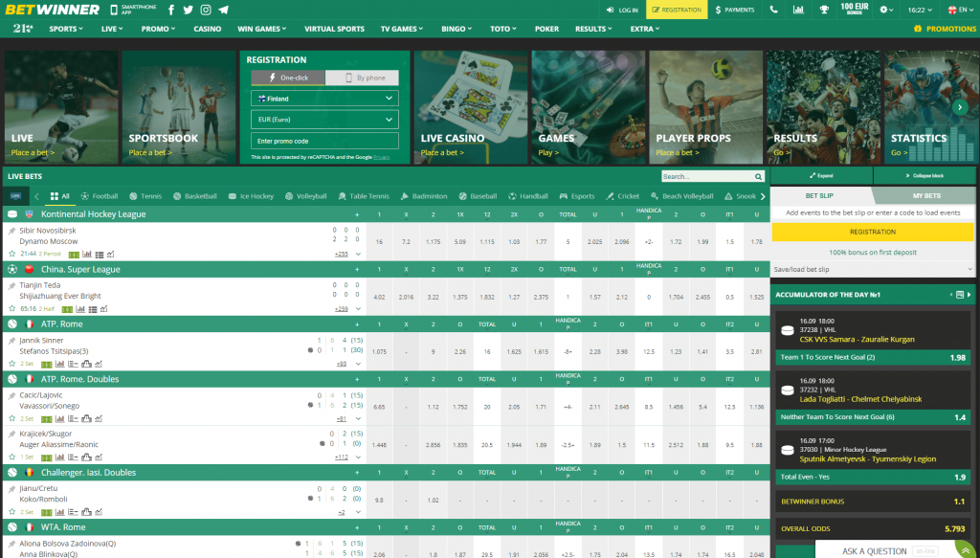Click the phone callback icon in header
Viewport: 980px width, 558px height.
(773, 10)
